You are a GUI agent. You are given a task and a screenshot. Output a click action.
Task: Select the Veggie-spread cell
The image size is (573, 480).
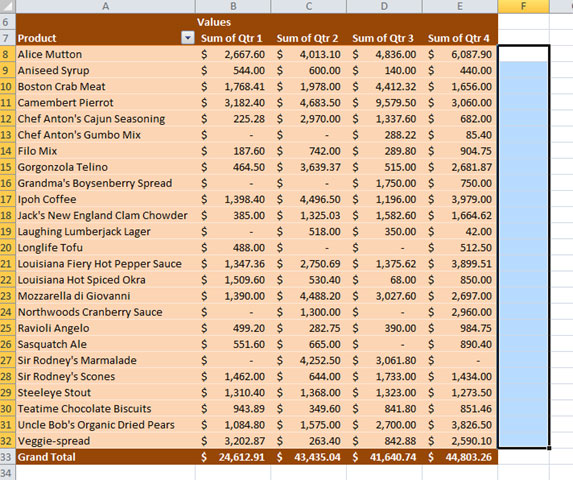point(106,441)
